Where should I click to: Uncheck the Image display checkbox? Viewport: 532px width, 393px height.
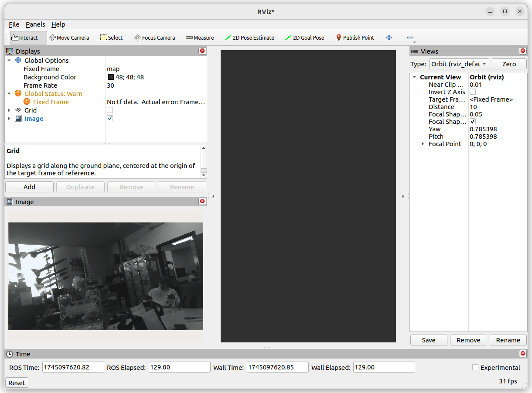110,119
